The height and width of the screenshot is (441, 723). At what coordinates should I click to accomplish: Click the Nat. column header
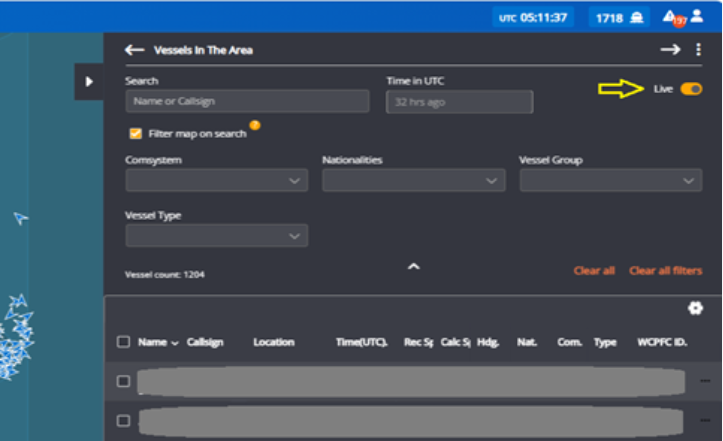[x=527, y=342]
